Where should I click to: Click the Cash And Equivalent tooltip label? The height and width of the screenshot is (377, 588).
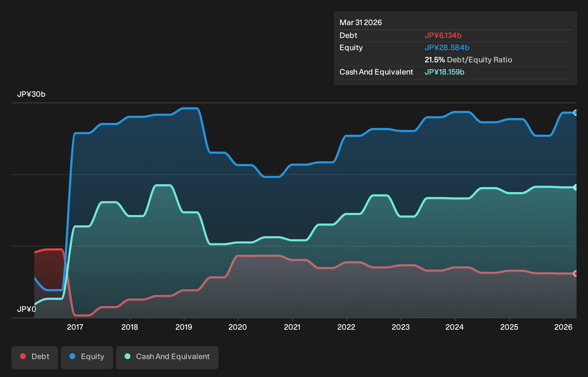pos(376,72)
